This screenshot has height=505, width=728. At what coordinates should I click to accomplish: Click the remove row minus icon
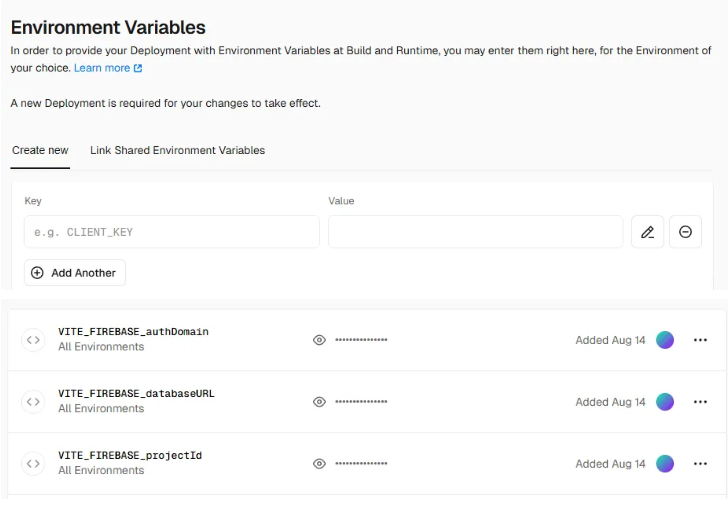[685, 232]
